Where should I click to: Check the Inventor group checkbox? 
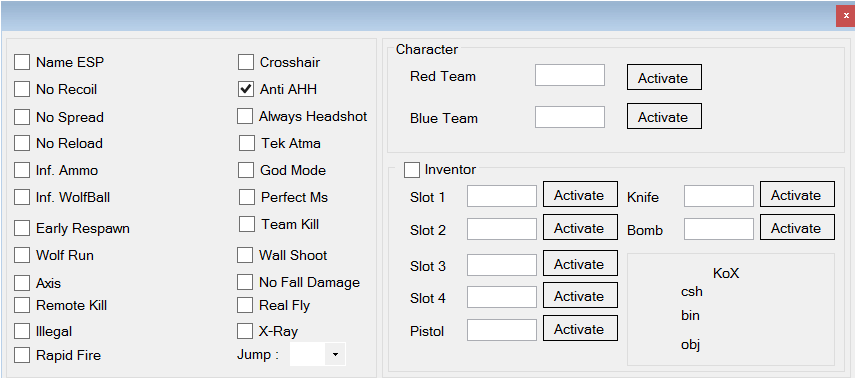(412, 170)
